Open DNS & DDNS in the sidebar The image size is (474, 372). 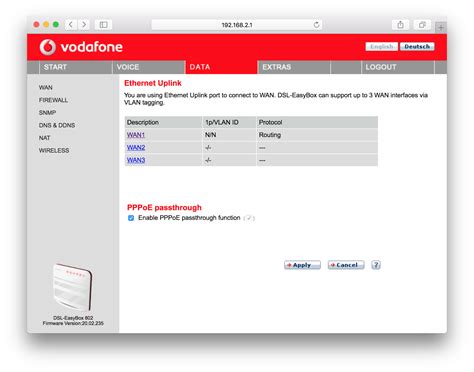point(57,125)
